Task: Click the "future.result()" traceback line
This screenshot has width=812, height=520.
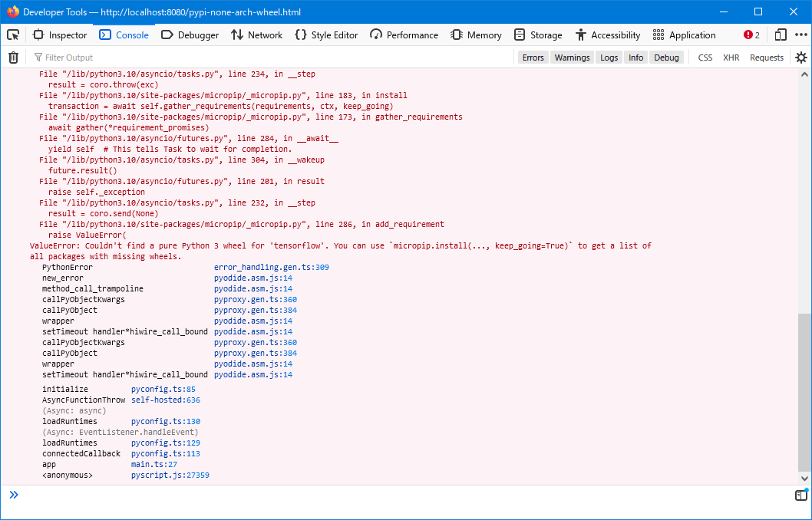Action: point(83,171)
